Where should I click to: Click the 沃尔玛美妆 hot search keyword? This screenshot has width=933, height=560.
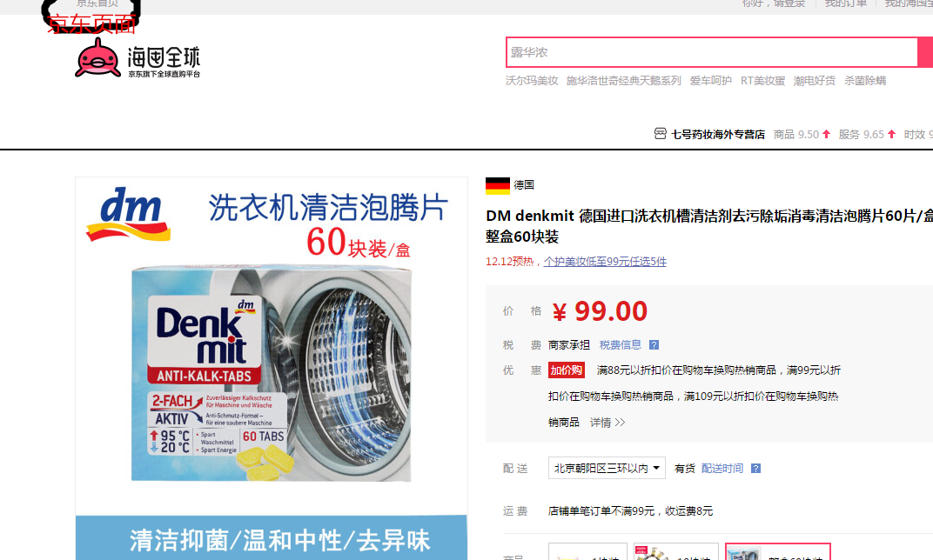(x=532, y=81)
